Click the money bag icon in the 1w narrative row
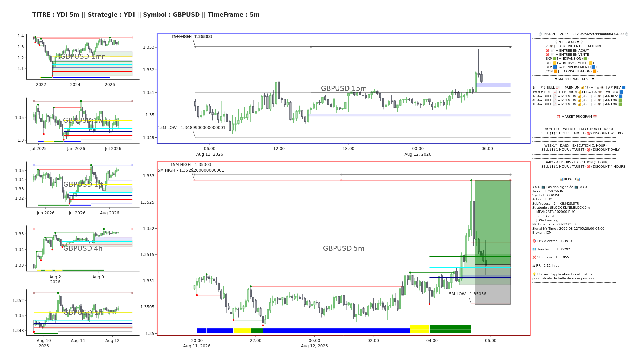The height and width of the screenshot is (362, 644). tap(580, 92)
